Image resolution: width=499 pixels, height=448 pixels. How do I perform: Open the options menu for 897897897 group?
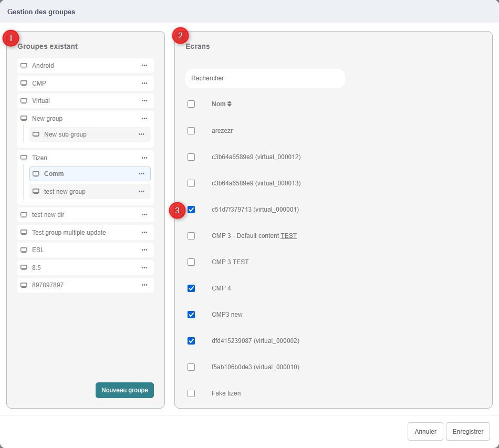(x=144, y=285)
